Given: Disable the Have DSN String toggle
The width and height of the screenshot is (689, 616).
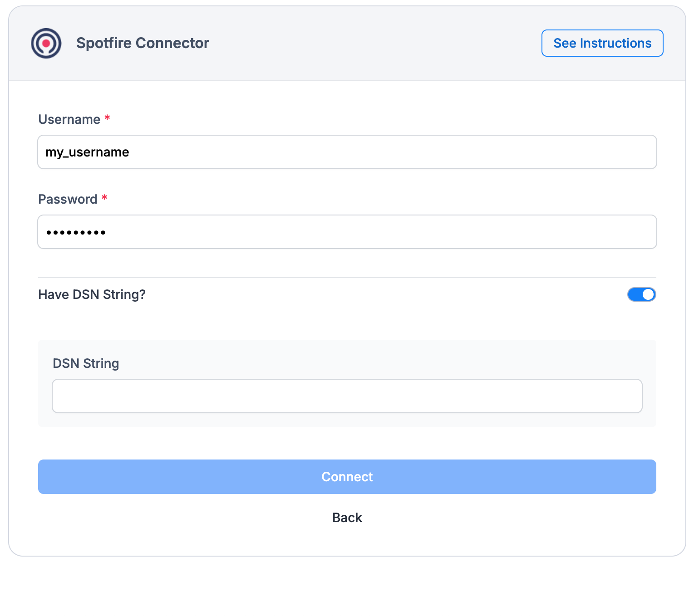Looking at the screenshot, I should pyautogui.click(x=641, y=294).
